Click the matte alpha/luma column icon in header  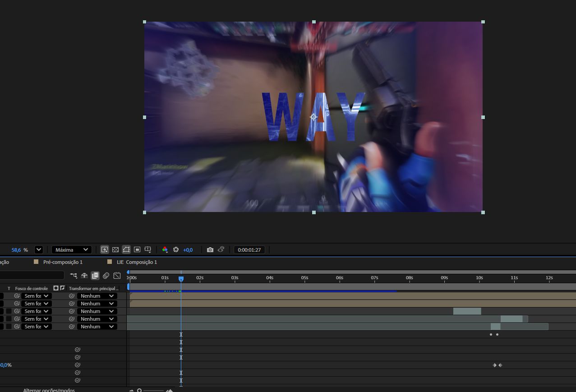[x=56, y=288]
